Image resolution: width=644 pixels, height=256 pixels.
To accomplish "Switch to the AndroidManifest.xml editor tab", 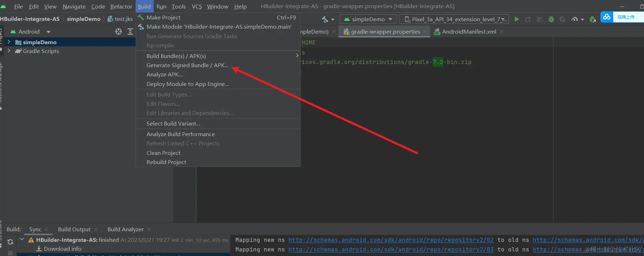I will click(469, 32).
